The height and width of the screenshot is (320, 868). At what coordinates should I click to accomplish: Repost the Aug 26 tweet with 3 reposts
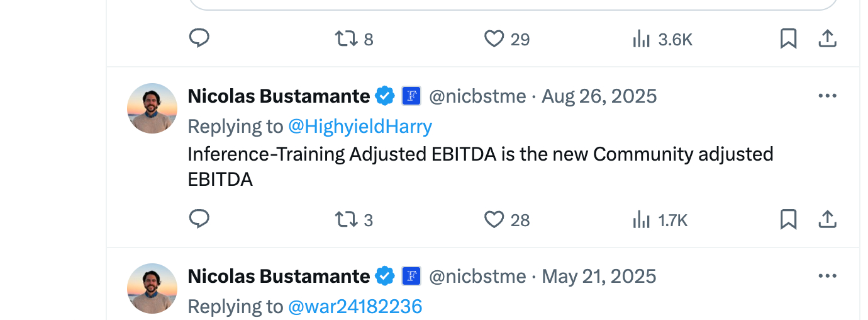pos(345,219)
